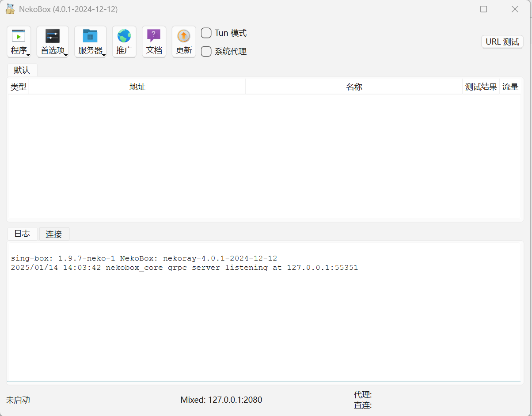532x416 pixels.
Task: Select the 默认 group tab
Action: click(22, 70)
